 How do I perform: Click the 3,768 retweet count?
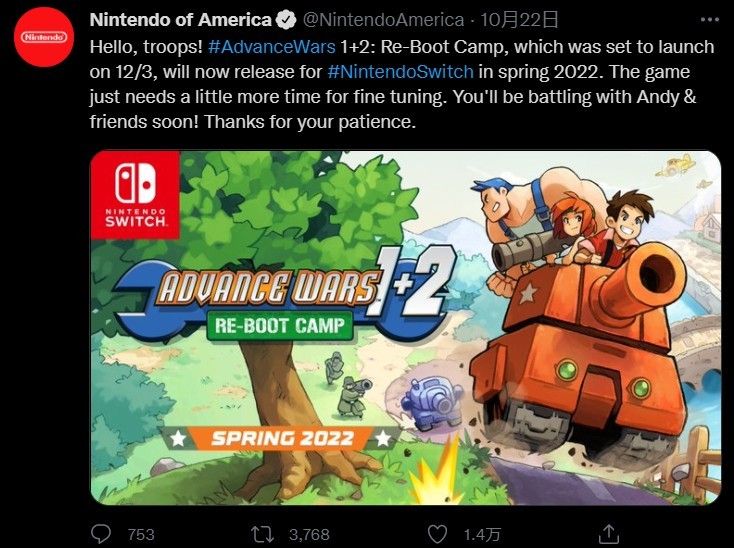(309, 535)
